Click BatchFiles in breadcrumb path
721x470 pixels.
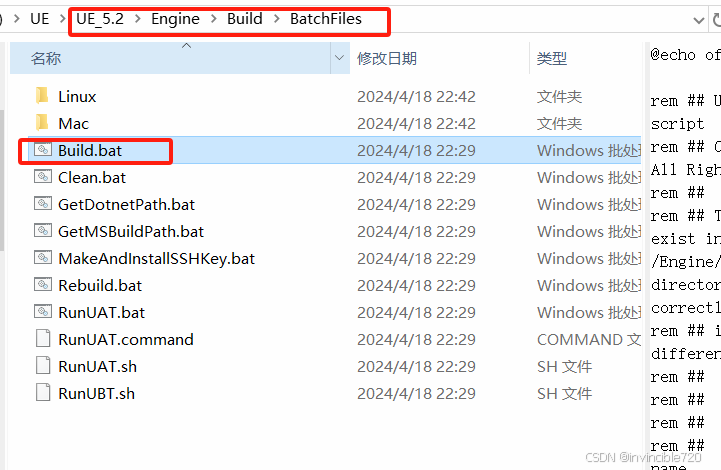[326, 19]
